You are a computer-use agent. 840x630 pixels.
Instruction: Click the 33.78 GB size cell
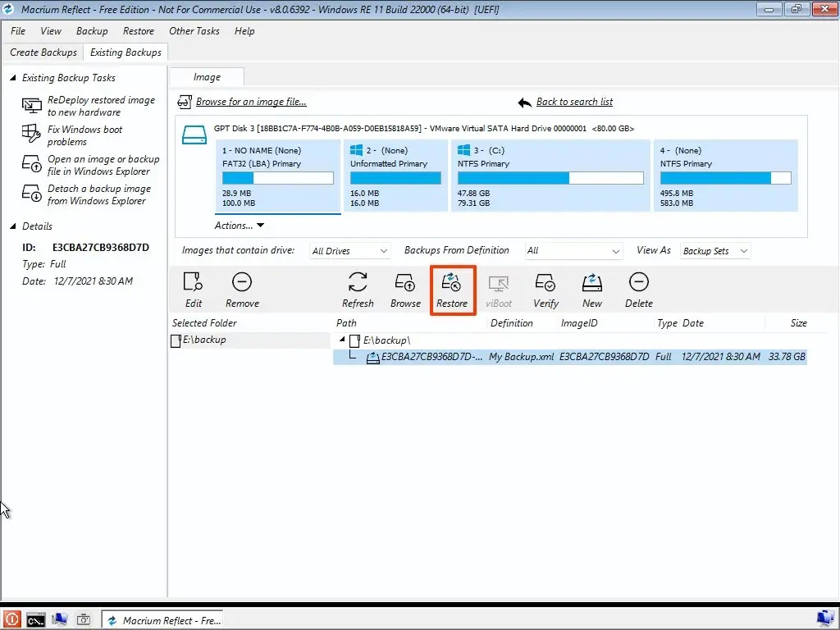tap(787, 357)
